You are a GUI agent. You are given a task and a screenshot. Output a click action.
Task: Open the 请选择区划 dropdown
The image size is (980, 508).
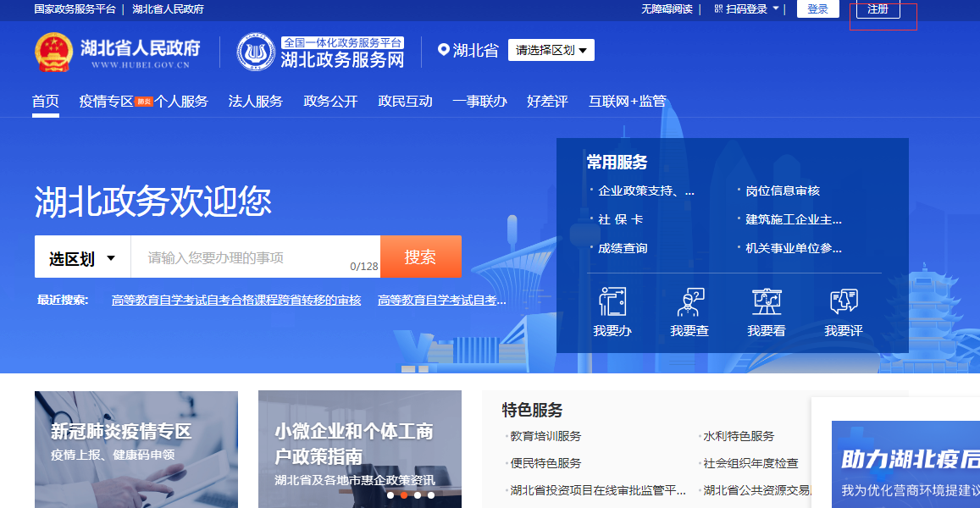tap(549, 49)
